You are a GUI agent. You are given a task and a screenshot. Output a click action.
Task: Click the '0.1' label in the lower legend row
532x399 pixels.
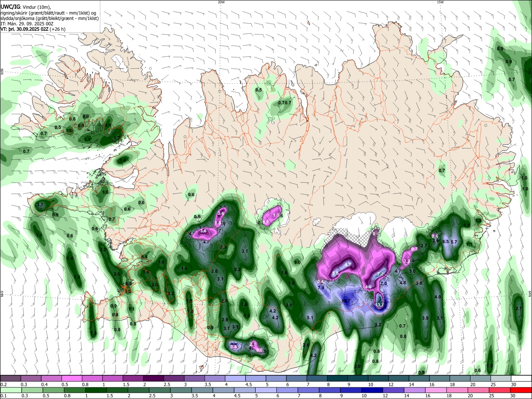pyautogui.click(x=4, y=396)
